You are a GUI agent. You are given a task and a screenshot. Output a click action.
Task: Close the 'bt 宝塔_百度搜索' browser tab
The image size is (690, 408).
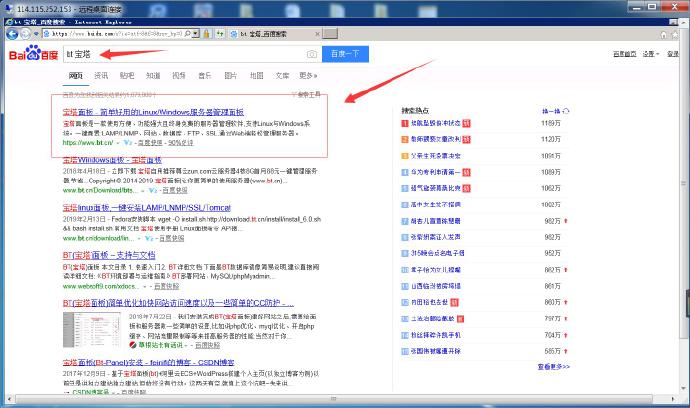pos(318,34)
